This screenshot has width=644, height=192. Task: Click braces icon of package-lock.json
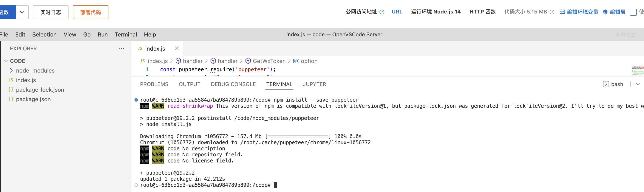11,89
